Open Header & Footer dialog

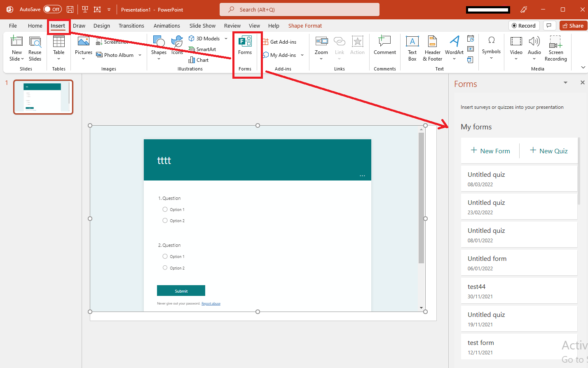click(432, 49)
